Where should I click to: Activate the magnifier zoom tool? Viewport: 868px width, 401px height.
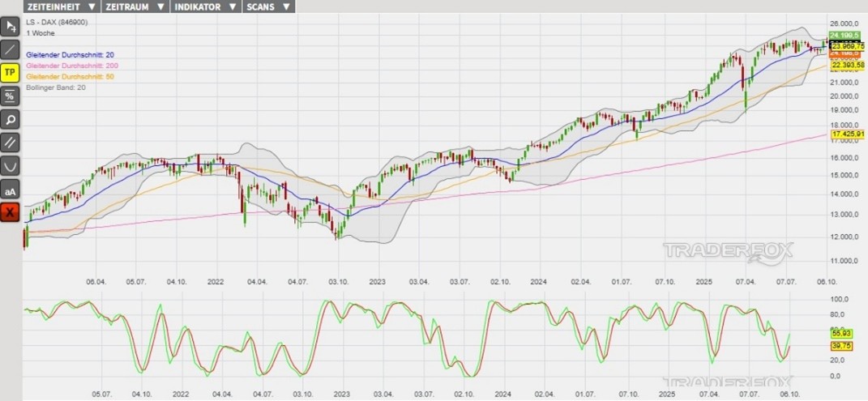[x=10, y=120]
